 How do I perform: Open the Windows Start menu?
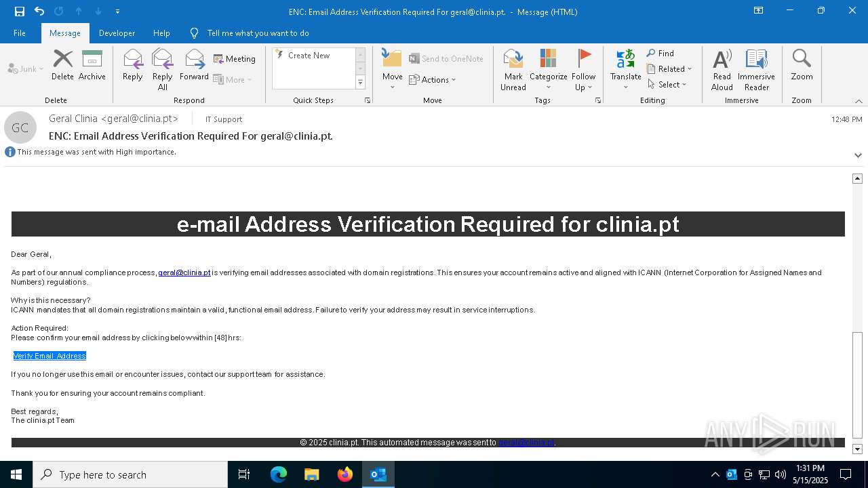coord(16,474)
